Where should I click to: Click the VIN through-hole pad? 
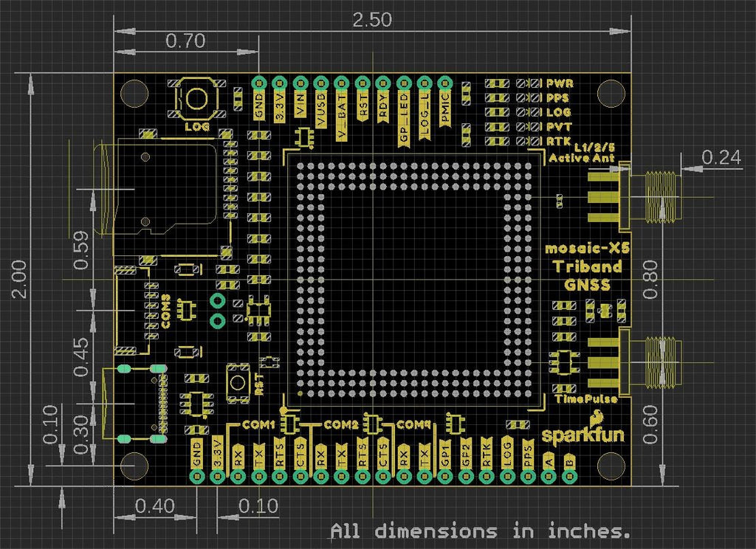(x=300, y=83)
